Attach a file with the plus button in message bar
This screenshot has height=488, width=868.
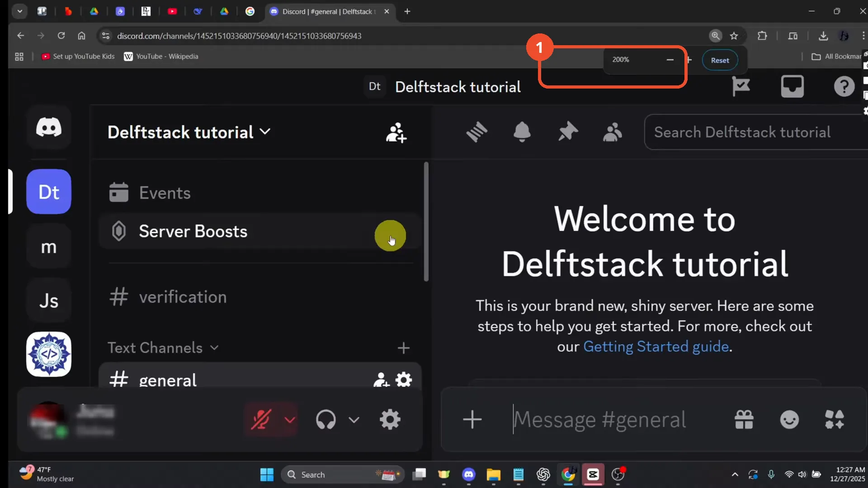[472, 420]
